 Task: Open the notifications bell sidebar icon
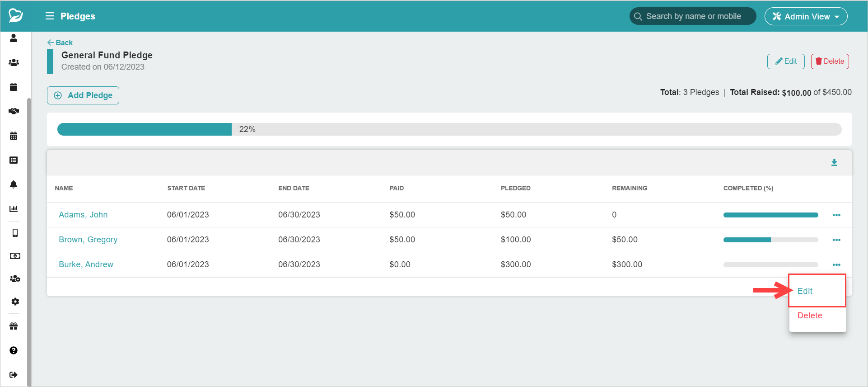click(14, 184)
